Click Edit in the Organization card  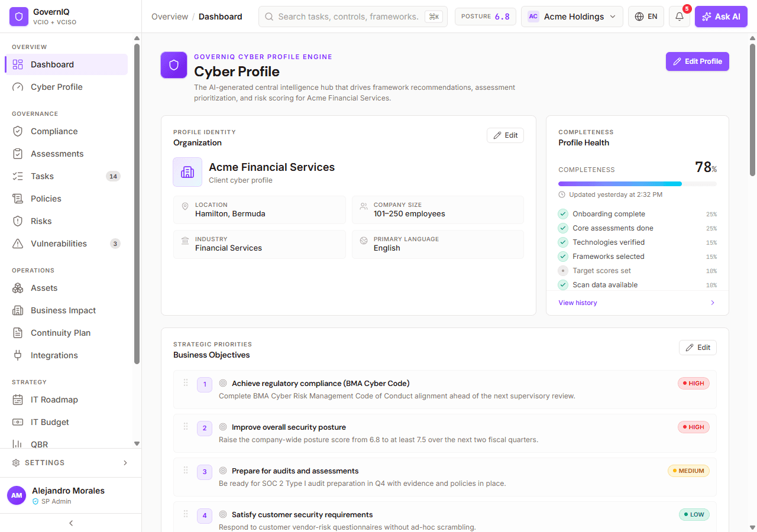(505, 135)
